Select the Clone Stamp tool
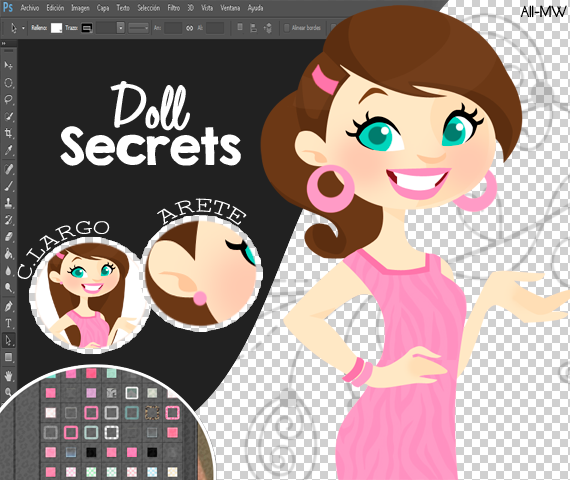 click(x=8, y=203)
